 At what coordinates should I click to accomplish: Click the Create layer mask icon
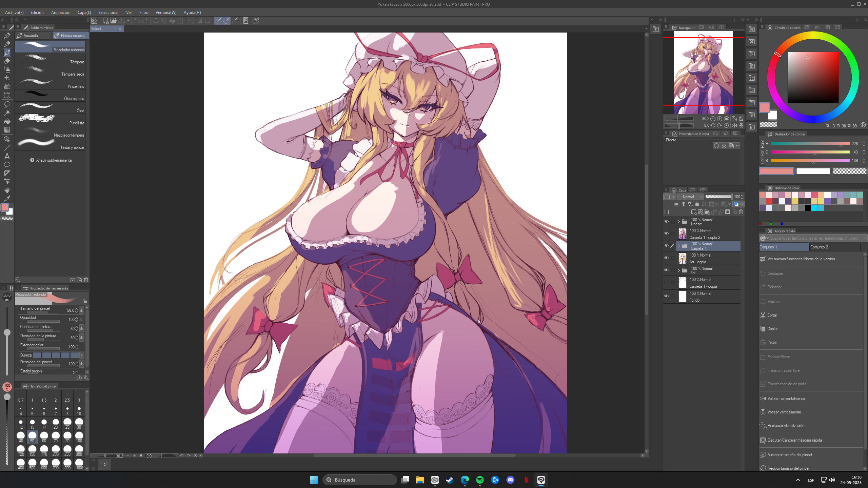point(728,212)
